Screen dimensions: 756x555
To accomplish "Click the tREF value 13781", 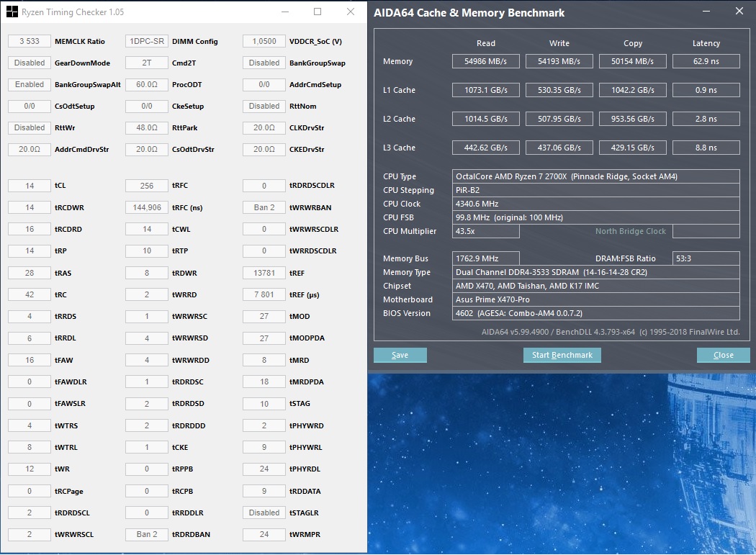I will (264, 273).
